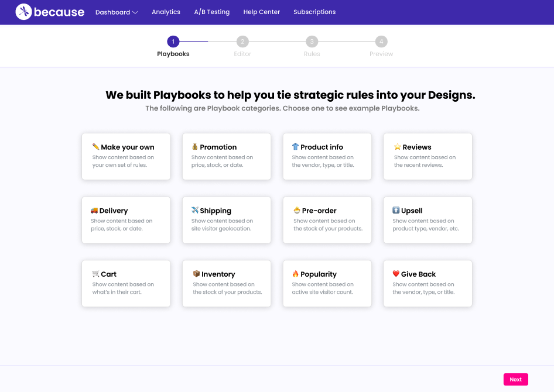Click the hatching chick icon on Pre-order
Image resolution: width=554 pixels, height=392 pixels.
[297, 210]
